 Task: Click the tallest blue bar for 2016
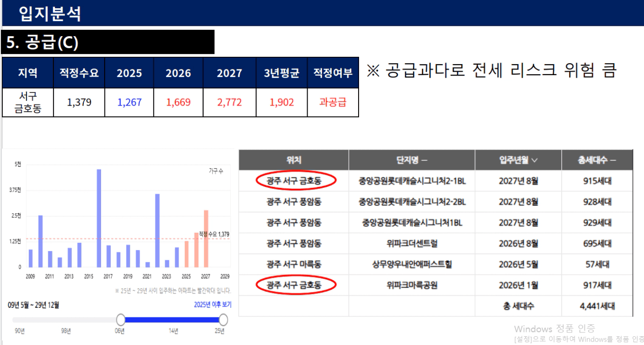point(99,218)
